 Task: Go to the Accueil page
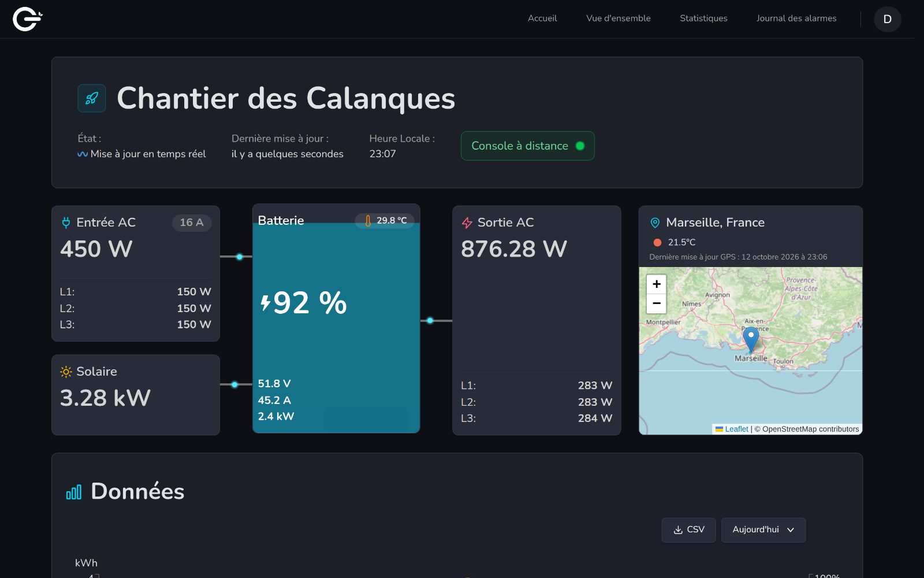[x=542, y=18]
